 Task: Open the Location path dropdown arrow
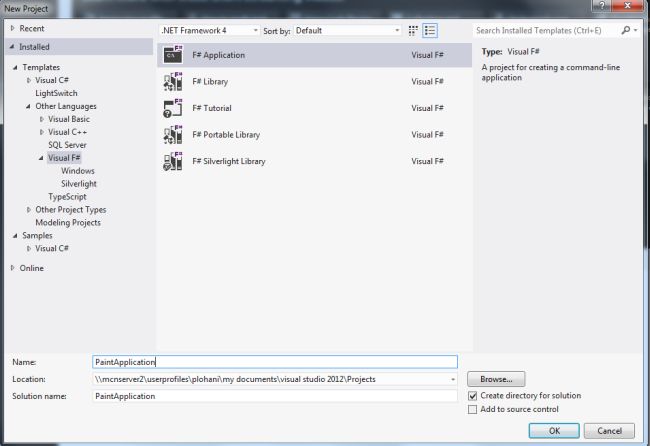[x=453, y=379]
